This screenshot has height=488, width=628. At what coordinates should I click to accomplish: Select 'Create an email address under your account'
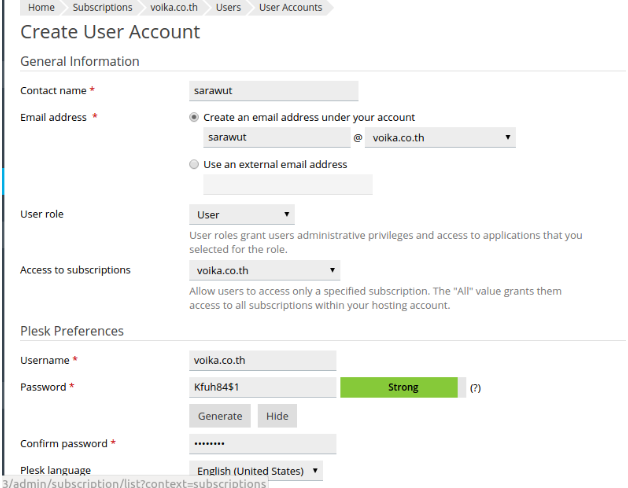[x=194, y=117]
